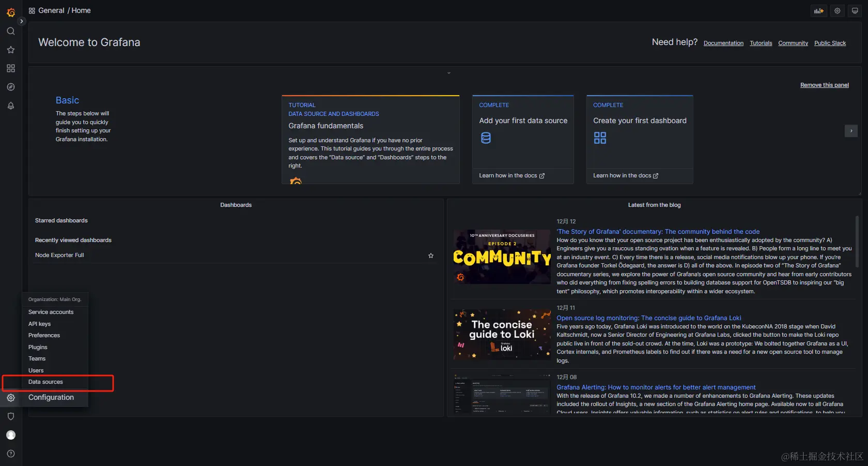Click the Configuration menu header
This screenshot has width=868, height=466.
click(x=51, y=398)
